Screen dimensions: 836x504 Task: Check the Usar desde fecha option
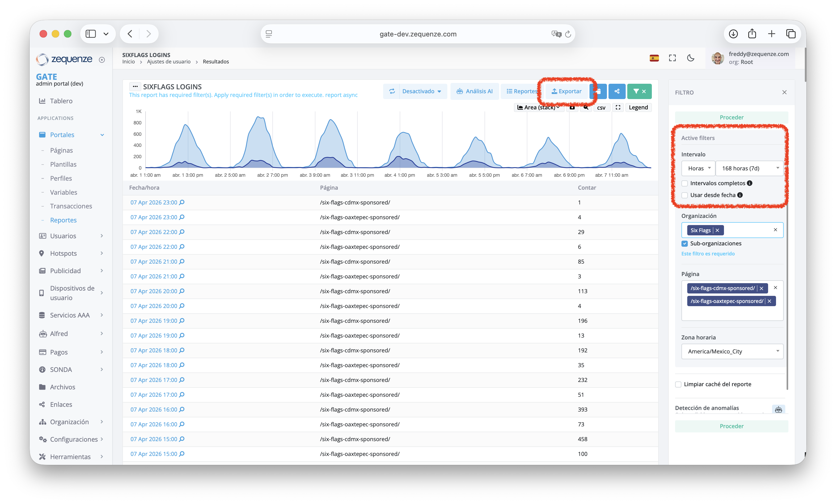tap(685, 195)
